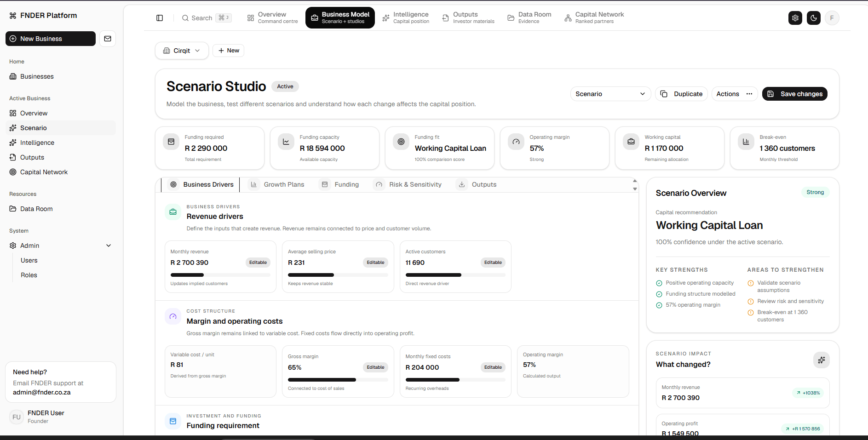
Task: Open the Cirqit business selector
Action: pos(182,51)
